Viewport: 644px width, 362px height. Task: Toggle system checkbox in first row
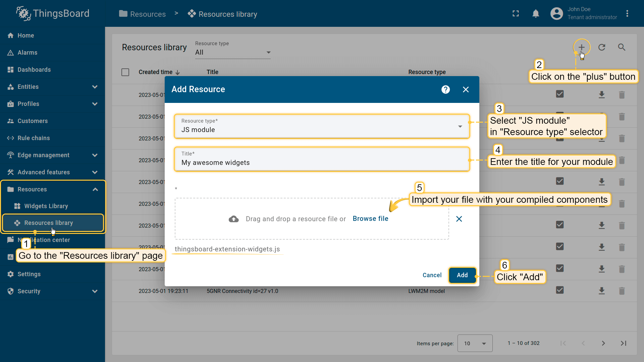click(560, 94)
